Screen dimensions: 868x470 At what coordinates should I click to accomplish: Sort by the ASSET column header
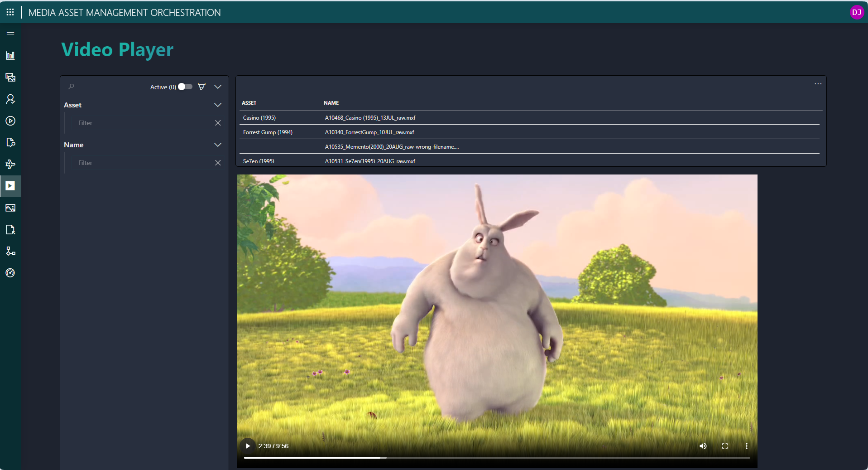249,103
